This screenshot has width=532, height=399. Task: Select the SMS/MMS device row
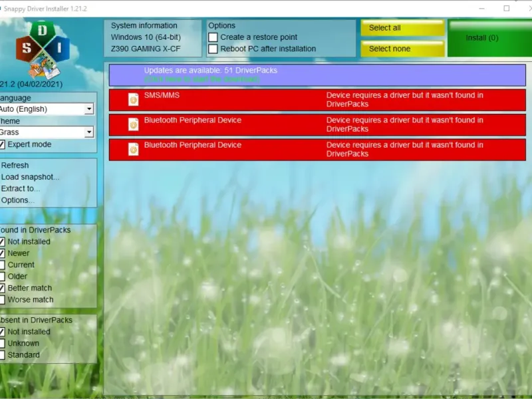pos(317,100)
